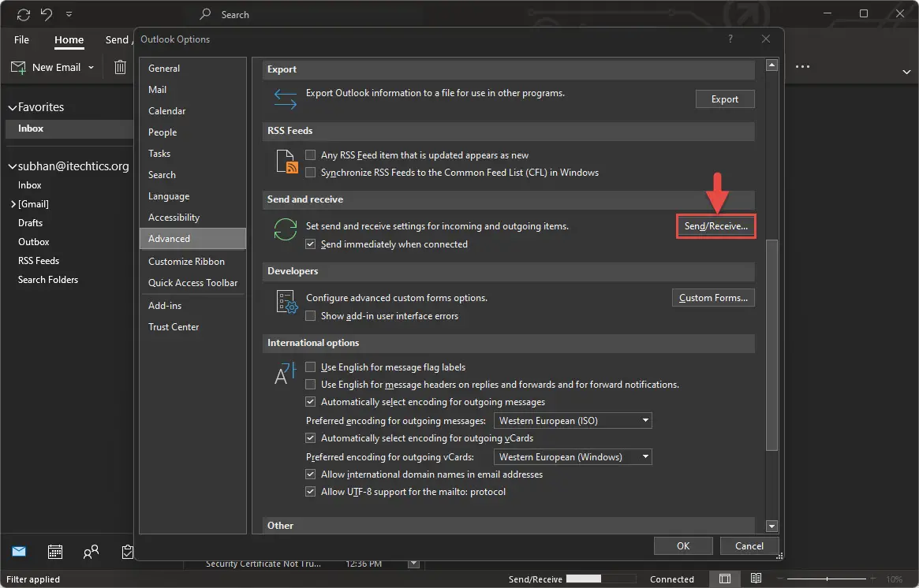Close the Outlook Options dialog
919x588 pixels.
tap(765, 39)
